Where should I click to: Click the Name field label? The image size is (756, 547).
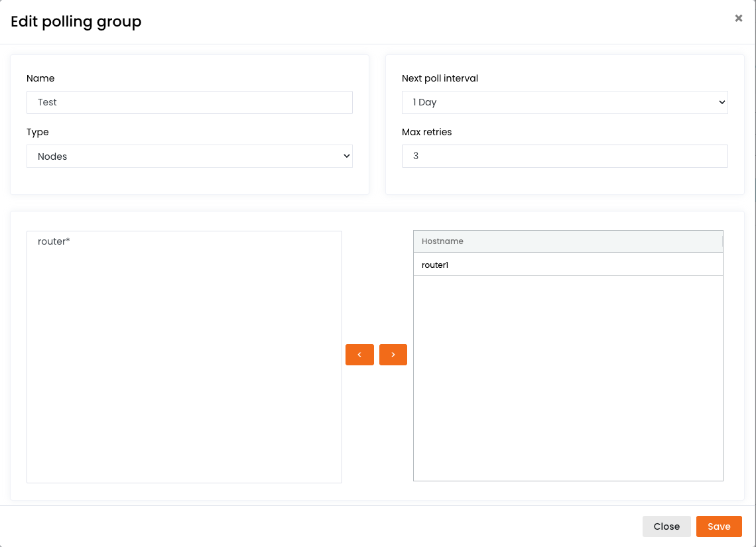40,78
